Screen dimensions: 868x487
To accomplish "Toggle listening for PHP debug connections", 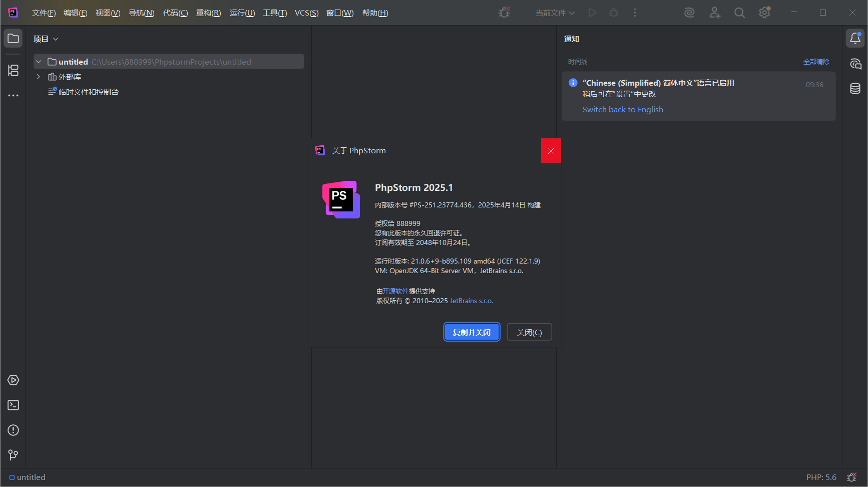I will coord(505,13).
